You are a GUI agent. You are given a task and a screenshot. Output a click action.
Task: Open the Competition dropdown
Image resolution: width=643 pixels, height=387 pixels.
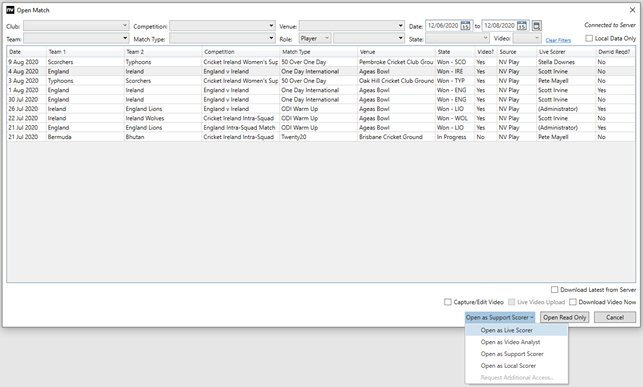pos(222,26)
